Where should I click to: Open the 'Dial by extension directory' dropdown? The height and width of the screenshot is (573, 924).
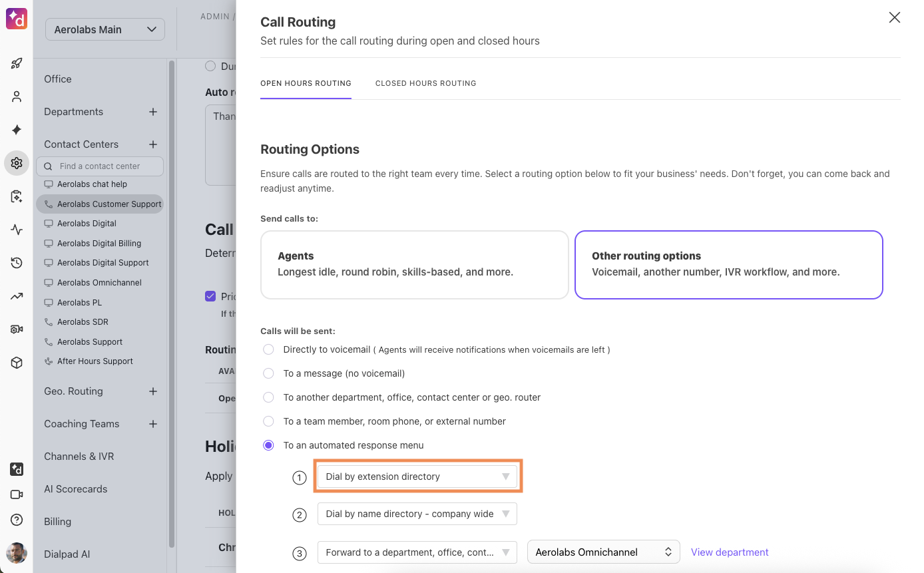point(417,476)
